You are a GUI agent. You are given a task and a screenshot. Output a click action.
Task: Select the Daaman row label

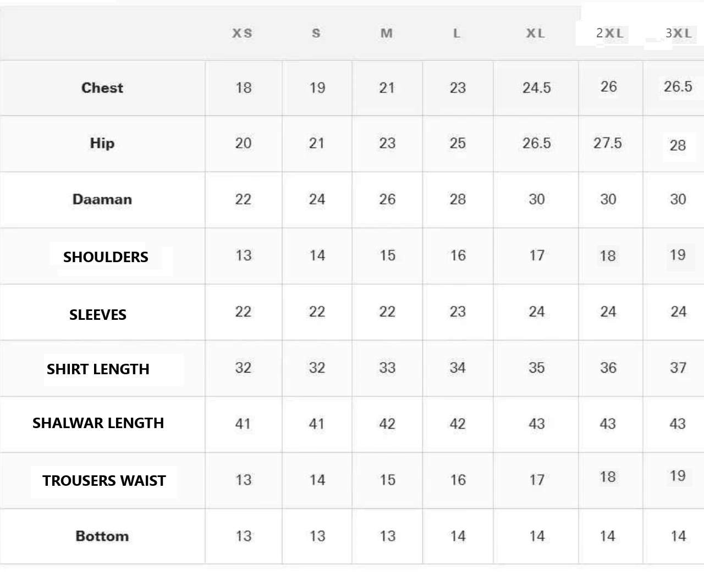pos(102,199)
